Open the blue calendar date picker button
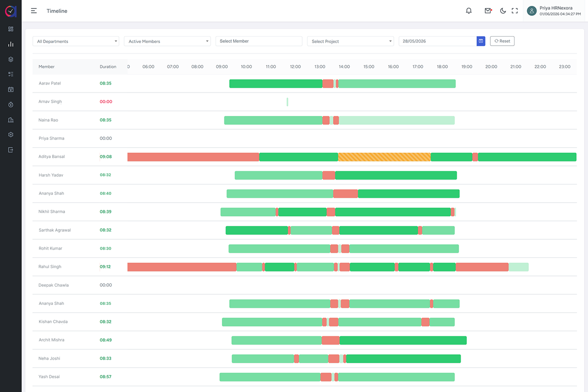The width and height of the screenshot is (588, 392). [481, 41]
